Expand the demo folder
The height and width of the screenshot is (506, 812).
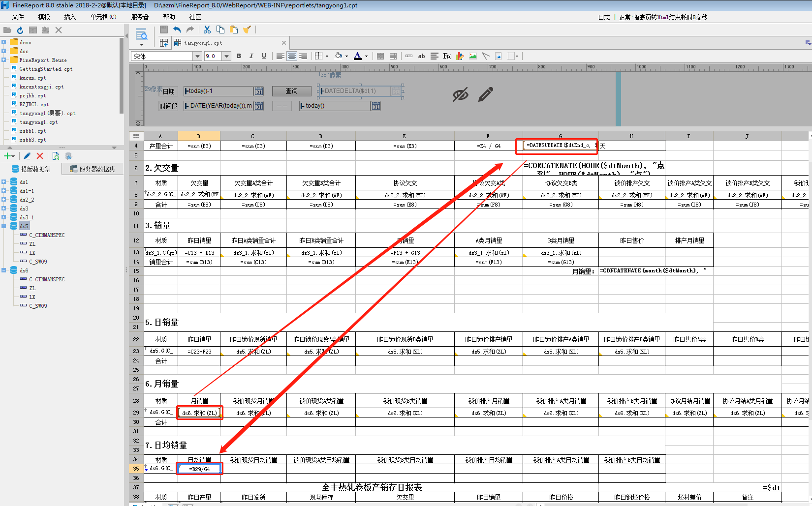[x=3, y=42]
